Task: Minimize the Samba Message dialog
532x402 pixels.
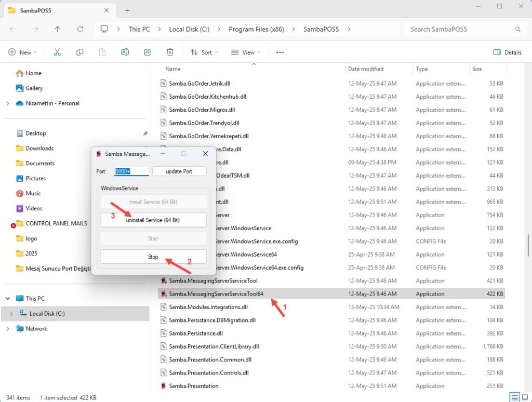Action: point(163,154)
